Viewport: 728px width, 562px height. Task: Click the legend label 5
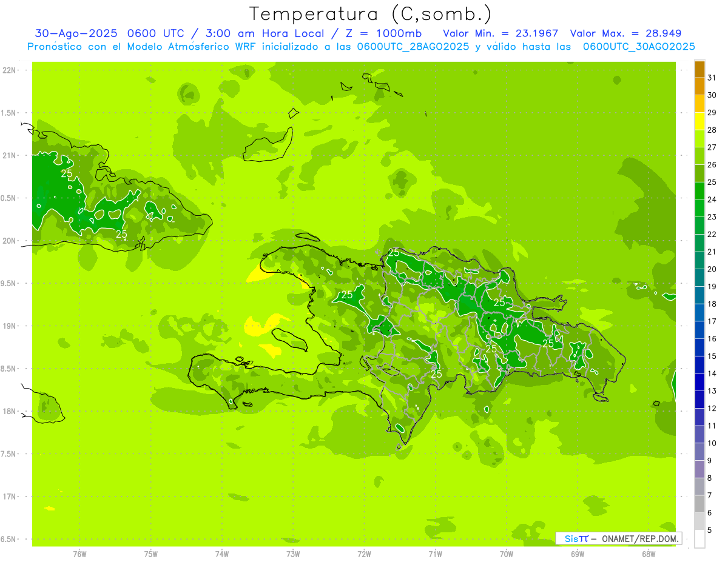709,530
